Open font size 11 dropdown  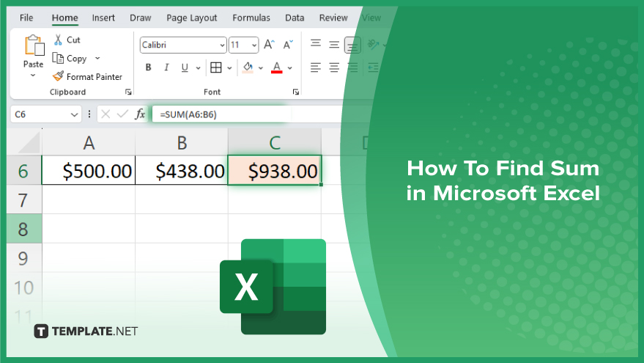(x=254, y=45)
